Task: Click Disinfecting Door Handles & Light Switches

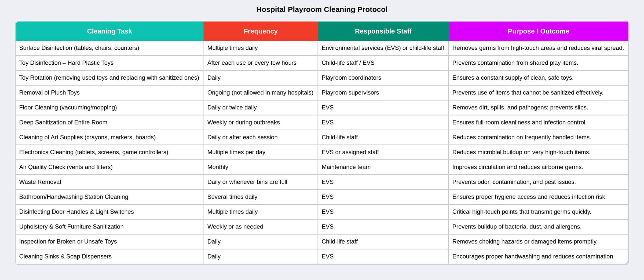Action: click(76, 212)
